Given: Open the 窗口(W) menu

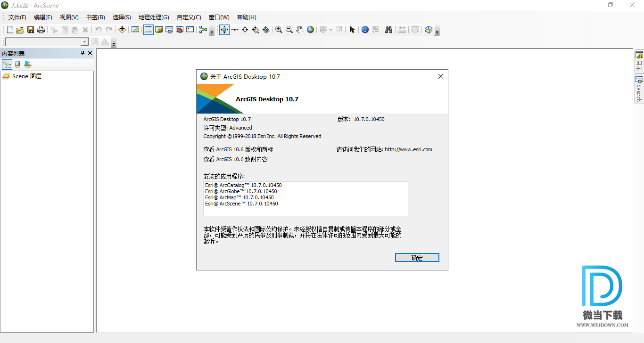Looking at the screenshot, I should pos(219,17).
